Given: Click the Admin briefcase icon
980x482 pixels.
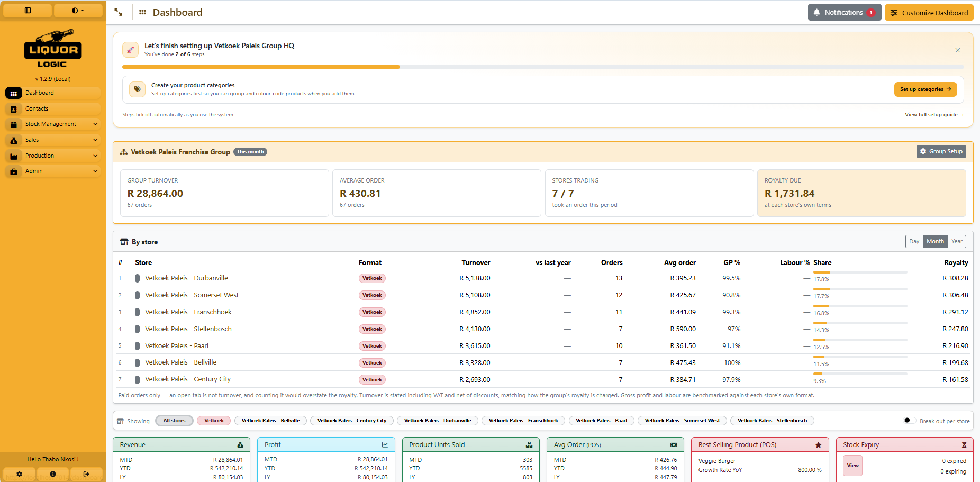Looking at the screenshot, I should coord(14,172).
